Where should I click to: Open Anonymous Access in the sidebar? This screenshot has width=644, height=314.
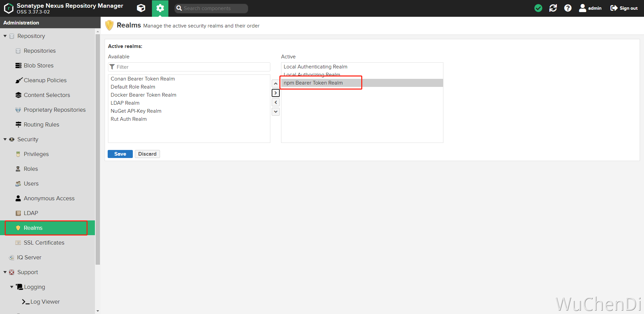(49, 198)
